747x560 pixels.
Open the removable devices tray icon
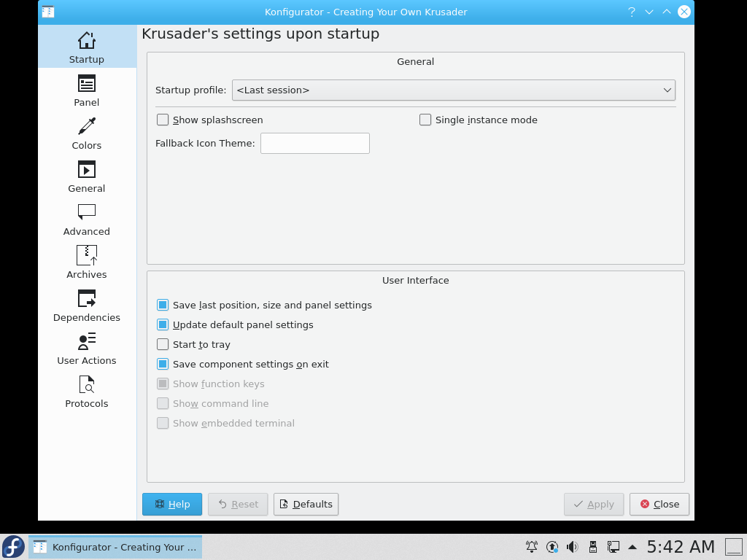592,547
